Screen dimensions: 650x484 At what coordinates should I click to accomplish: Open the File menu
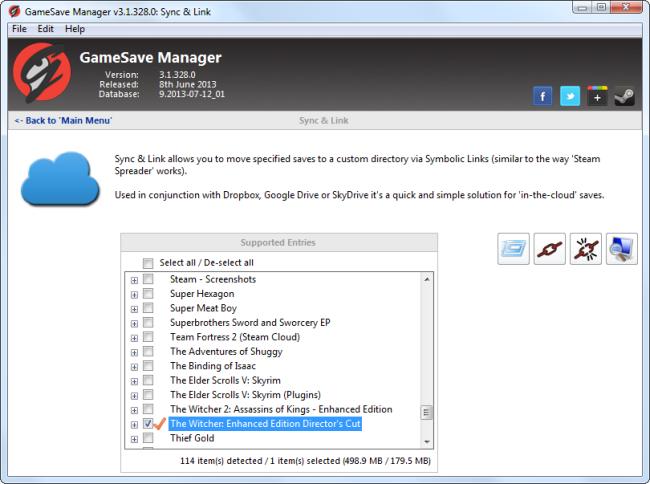(19, 29)
